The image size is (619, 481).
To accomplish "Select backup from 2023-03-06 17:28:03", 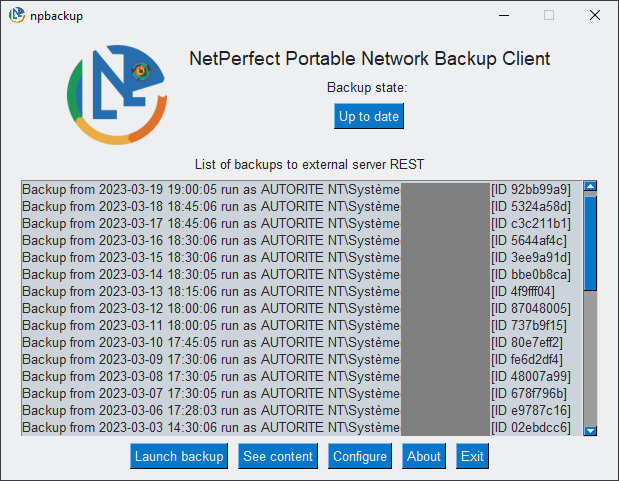I will click(302, 410).
